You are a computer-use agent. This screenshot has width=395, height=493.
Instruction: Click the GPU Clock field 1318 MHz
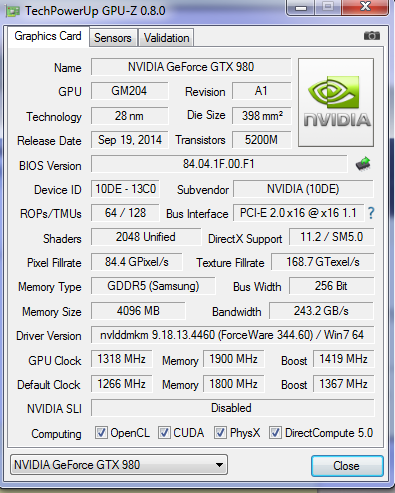(121, 359)
